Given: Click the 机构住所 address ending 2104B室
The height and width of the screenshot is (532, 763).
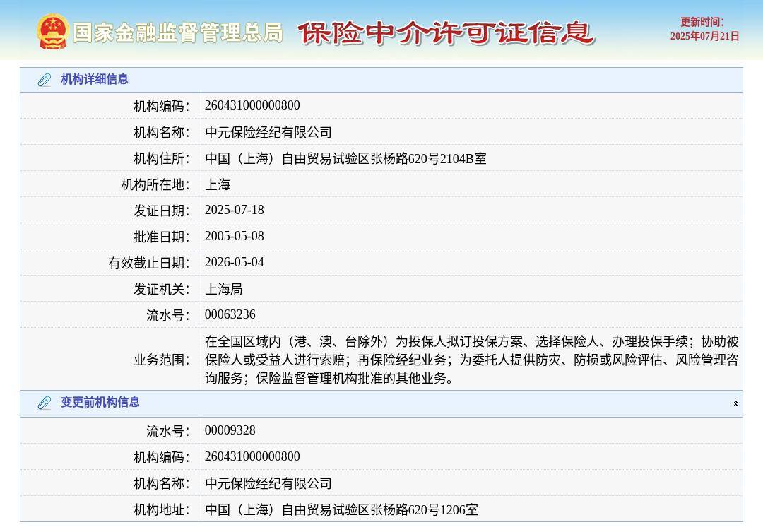Looking at the screenshot, I should click(345, 158).
